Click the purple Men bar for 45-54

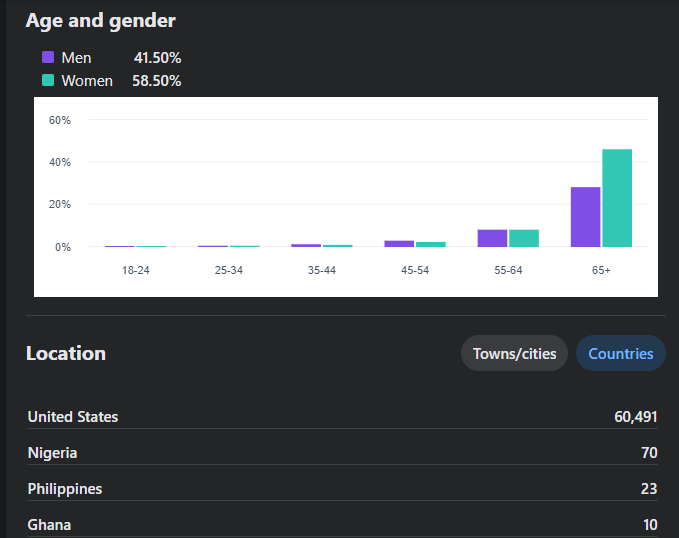pyautogui.click(x=399, y=243)
